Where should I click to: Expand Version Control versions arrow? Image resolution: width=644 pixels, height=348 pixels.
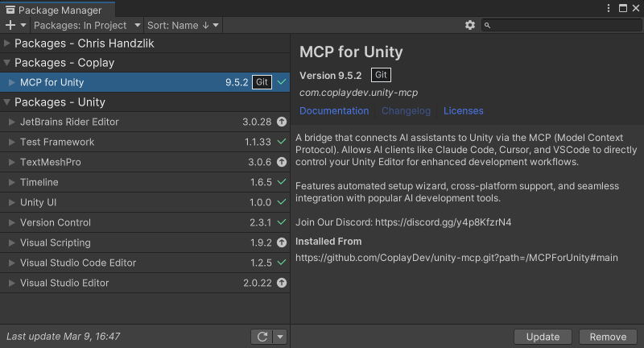tap(12, 222)
